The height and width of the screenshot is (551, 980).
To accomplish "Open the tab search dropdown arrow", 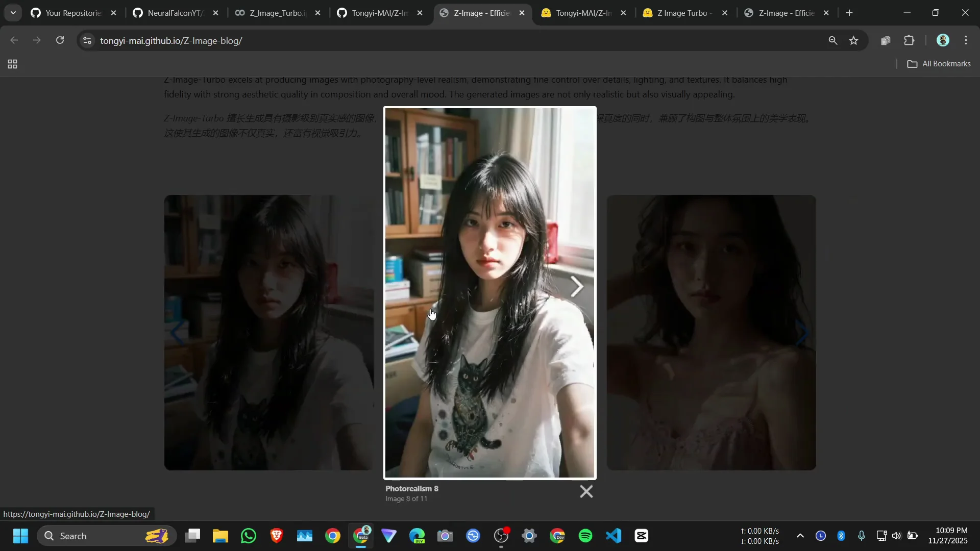I will (13, 13).
